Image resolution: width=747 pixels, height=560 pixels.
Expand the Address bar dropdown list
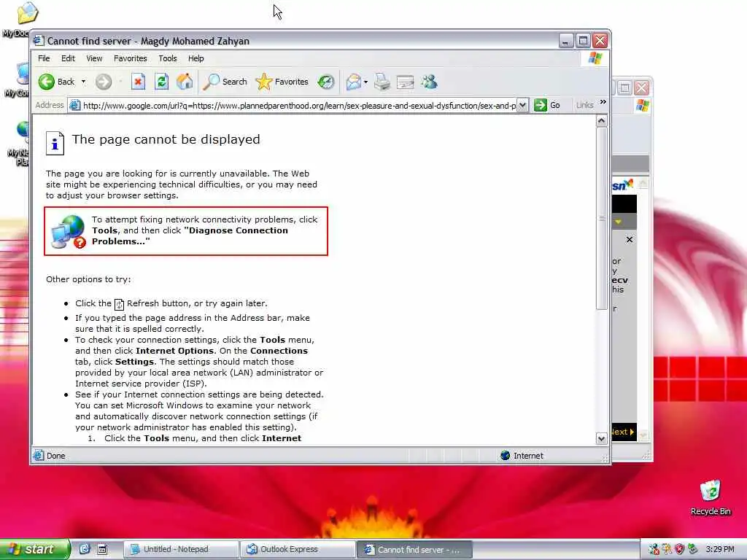click(x=522, y=105)
